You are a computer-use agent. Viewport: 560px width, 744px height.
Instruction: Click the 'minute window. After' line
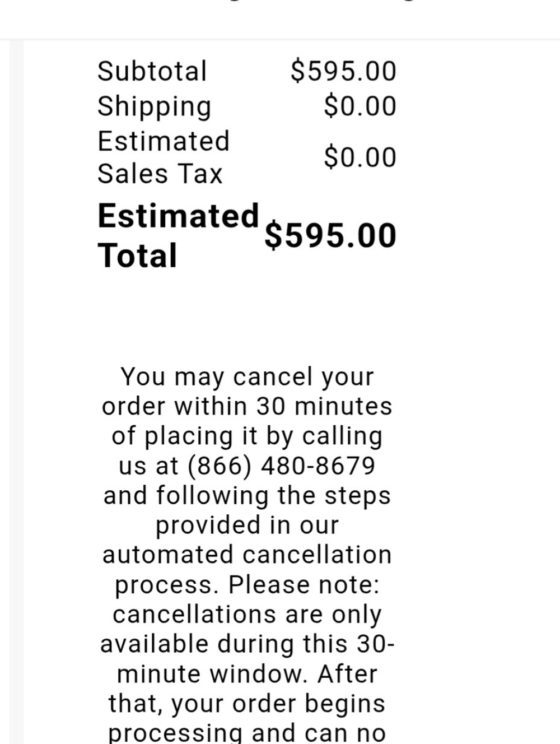247,673
